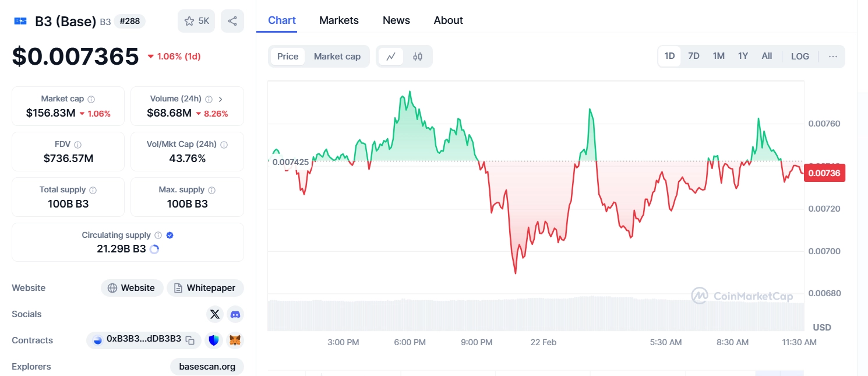The height and width of the screenshot is (376, 868).
Task: Open the Discord social link
Action: tap(235, 314)
